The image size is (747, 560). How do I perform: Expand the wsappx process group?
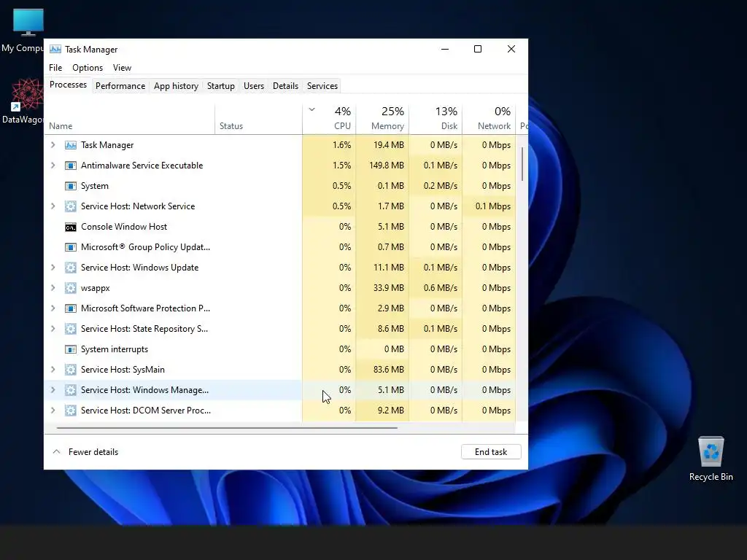tap(53, 287)
